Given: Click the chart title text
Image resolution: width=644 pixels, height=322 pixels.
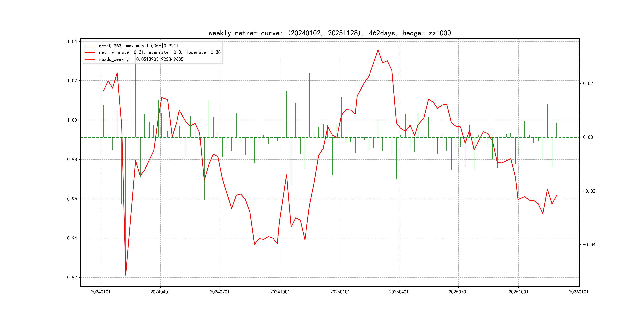Looking at the screenshot, I should pyautogui.click(x=330, y=33).
